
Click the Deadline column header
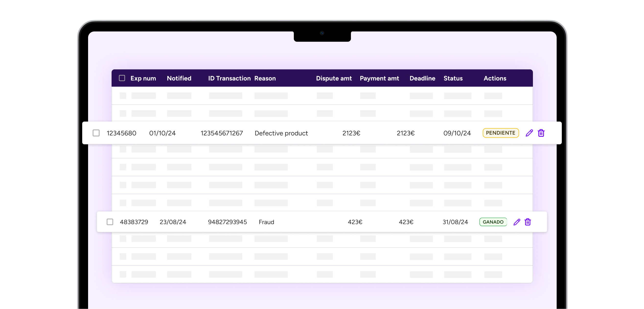pos(422,78)
